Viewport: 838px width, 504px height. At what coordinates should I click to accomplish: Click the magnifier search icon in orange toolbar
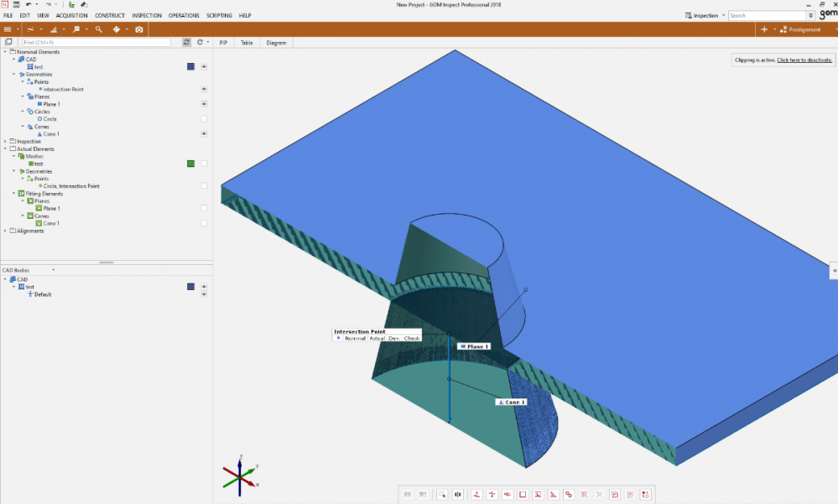coord(99,29)
